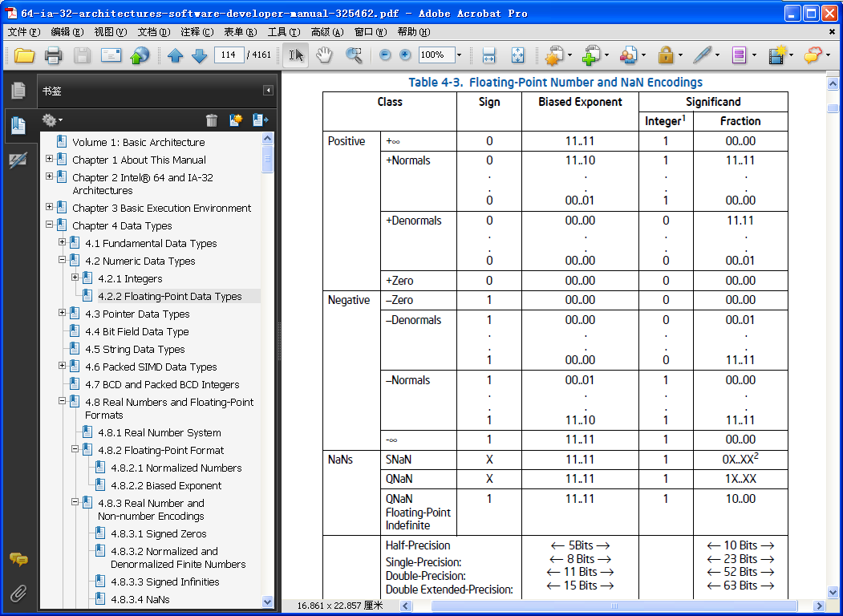
Task: Click the page number input field
Action: [x=229, y=55]
